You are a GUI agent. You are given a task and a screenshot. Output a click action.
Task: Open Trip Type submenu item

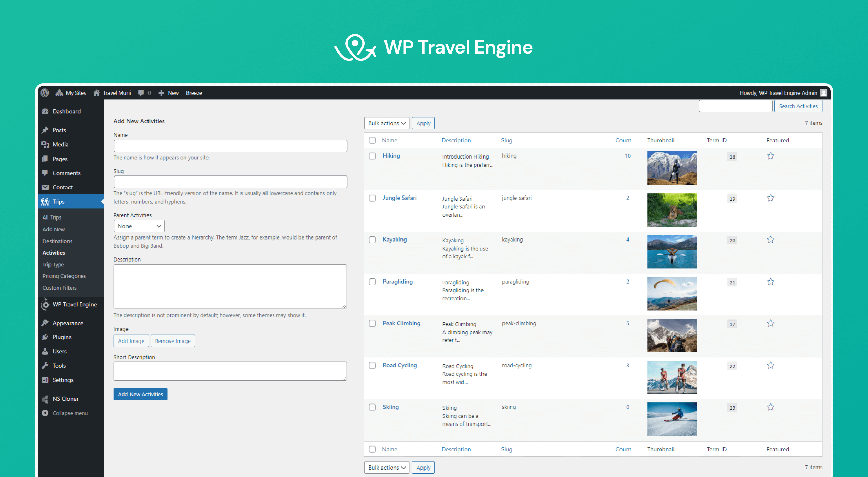point(53,265)
